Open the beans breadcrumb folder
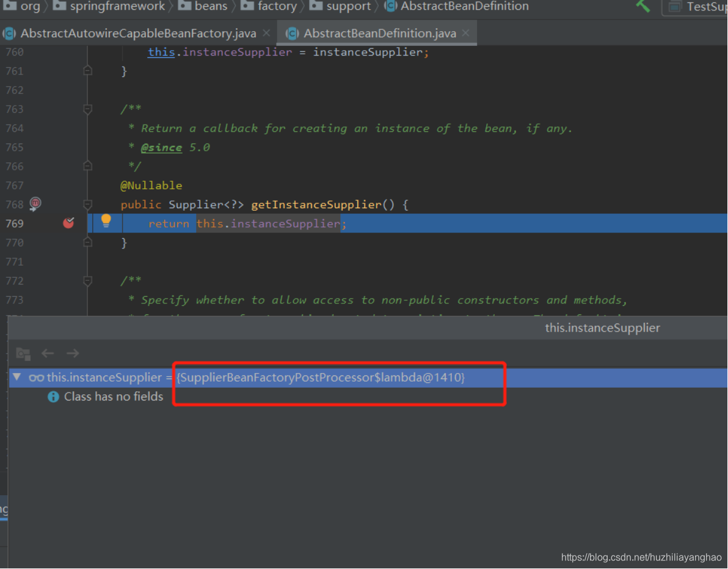The image size is (728, 569). (x=203, y=6)
